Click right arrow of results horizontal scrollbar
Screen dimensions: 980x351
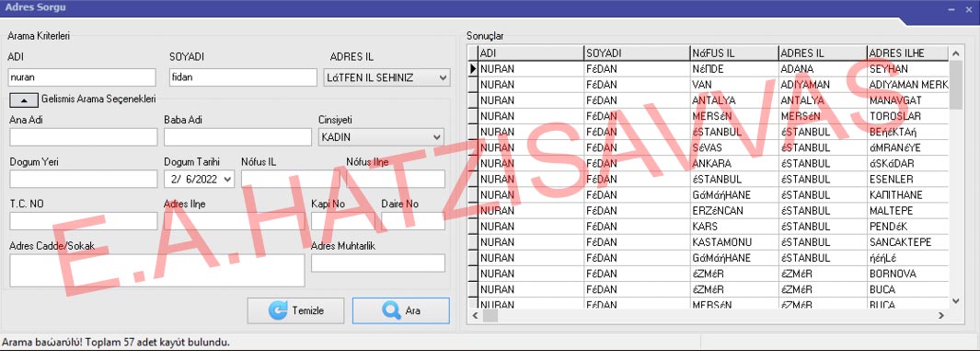[x=941, y=315]
